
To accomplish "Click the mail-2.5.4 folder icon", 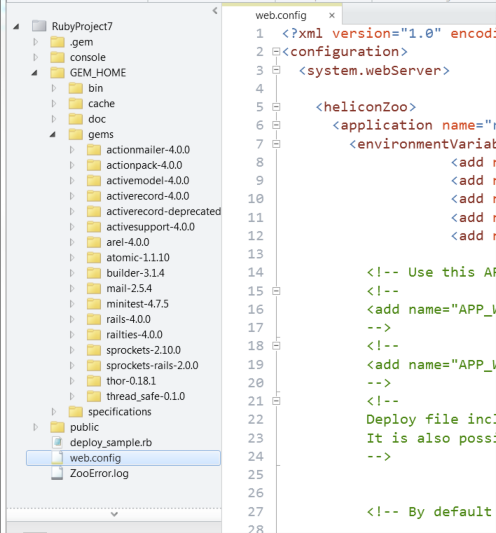I will (94, 288).
